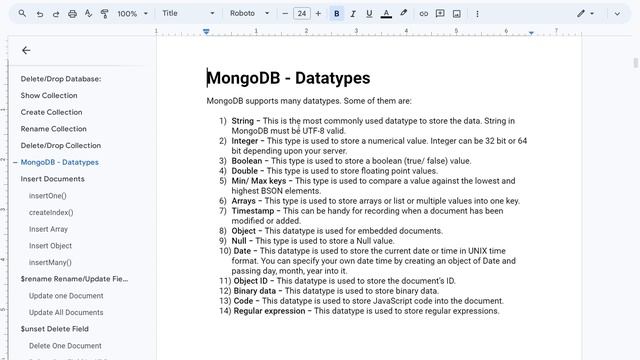Viewport: 640px width, 360px height.
Task: Toggle underline formatting
Action: click(x=369, y=13)
